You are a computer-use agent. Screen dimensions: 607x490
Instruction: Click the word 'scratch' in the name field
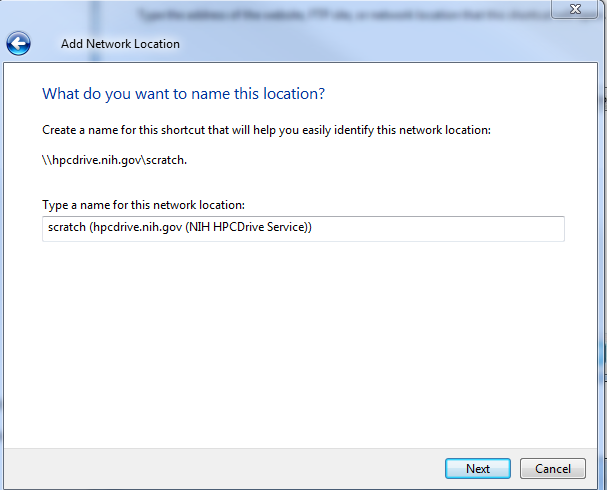66,229
